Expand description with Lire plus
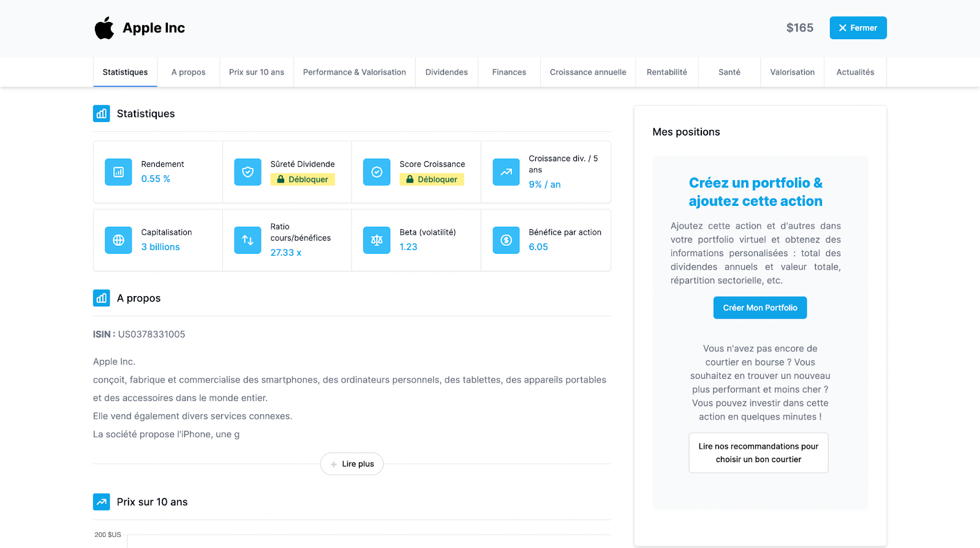Image resolution: width=980 pixels, height=548 pixels. coord(352,464)
